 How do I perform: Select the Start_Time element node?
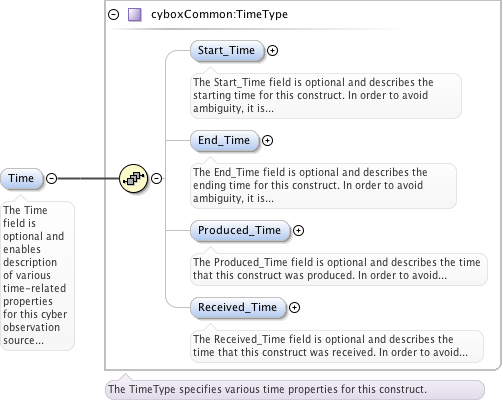(x=227, y=51)
